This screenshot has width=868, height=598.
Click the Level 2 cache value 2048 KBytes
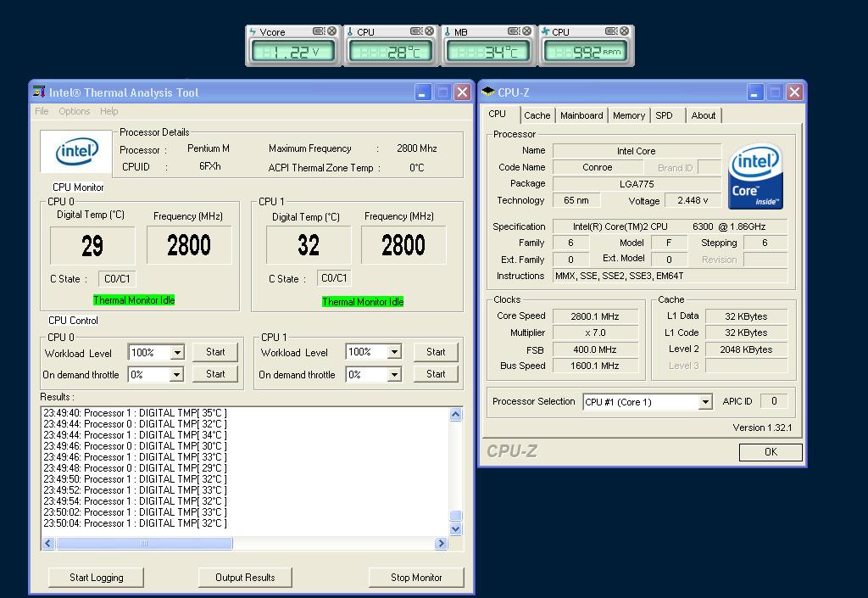[x=746, y=349]
